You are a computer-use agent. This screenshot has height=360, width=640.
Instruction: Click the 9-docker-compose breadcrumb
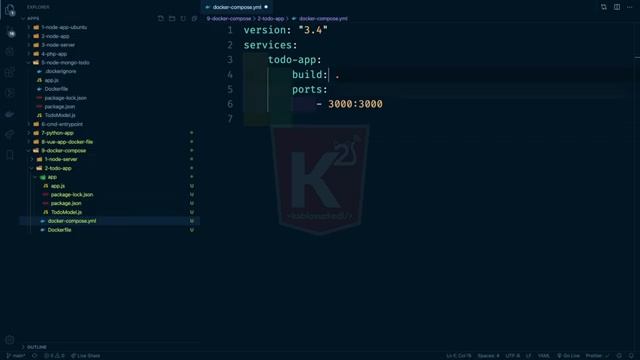point(229,19)
